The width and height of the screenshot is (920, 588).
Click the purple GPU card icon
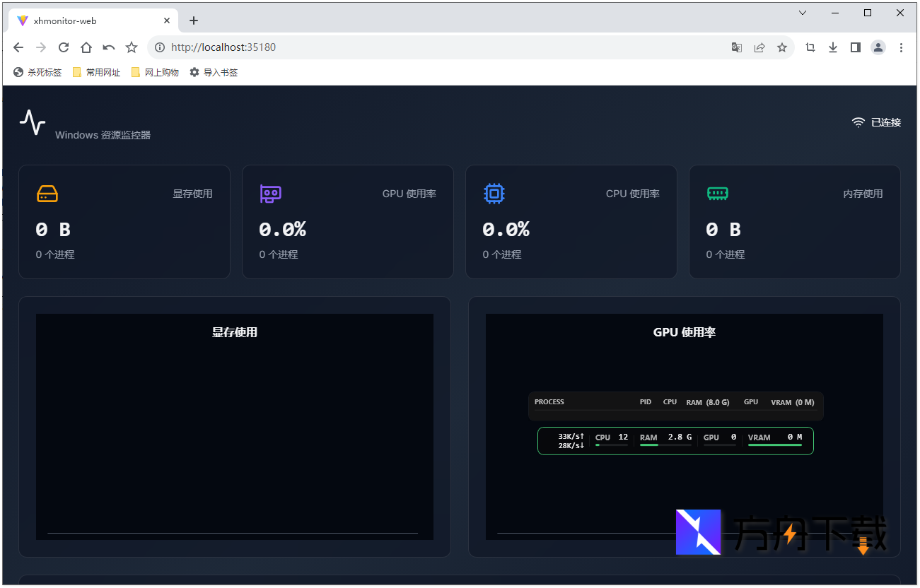(x=271, y=194)
